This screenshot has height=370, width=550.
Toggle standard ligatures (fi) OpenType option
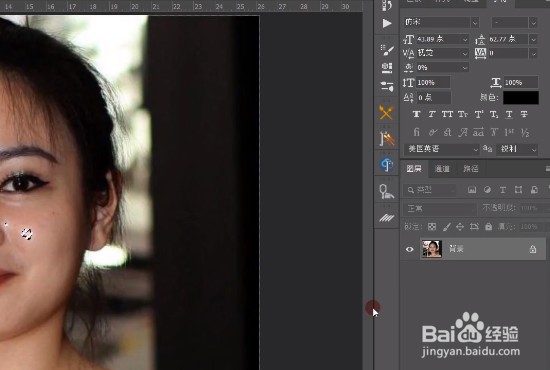(x=416, y=132)
